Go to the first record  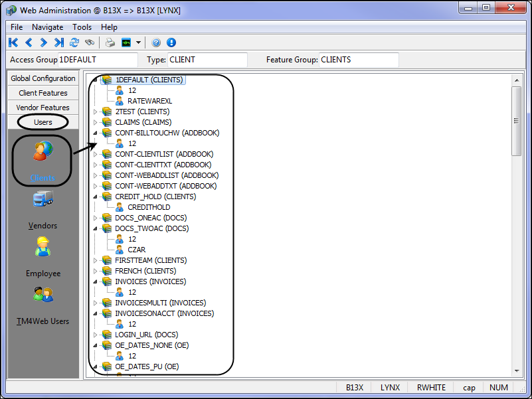tap(13, 42)
